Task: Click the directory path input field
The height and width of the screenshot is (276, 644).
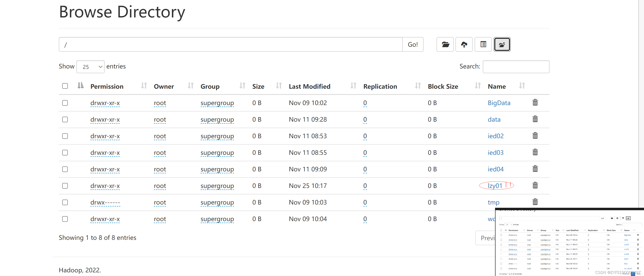Action: pyautogui.click(x=230, y=45)
